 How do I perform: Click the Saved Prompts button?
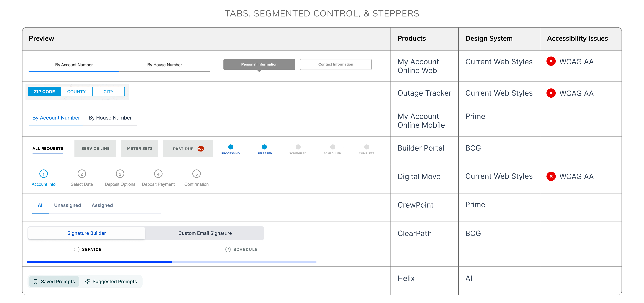coord(54,282)
